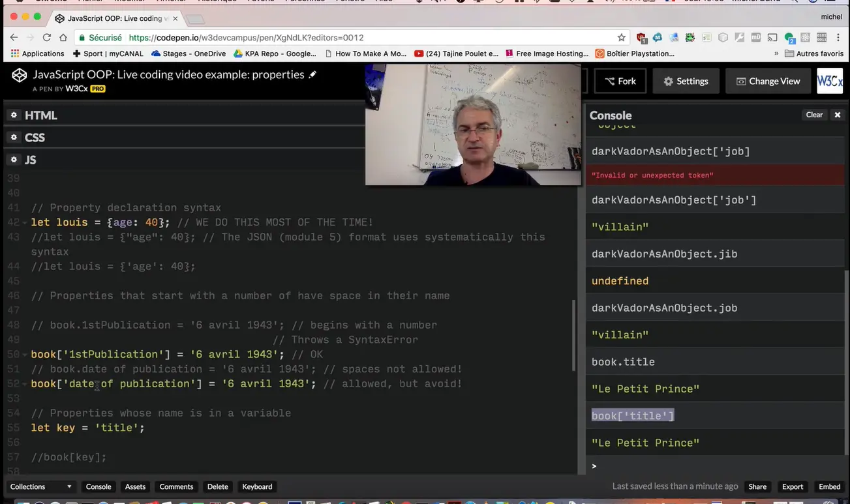Reload the current page
Viewport: 850px width, 504px height.
tap(47, 38)
